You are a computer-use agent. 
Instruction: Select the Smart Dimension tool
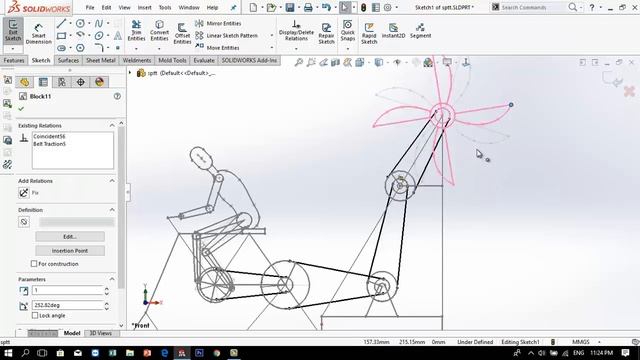point(38,33)
